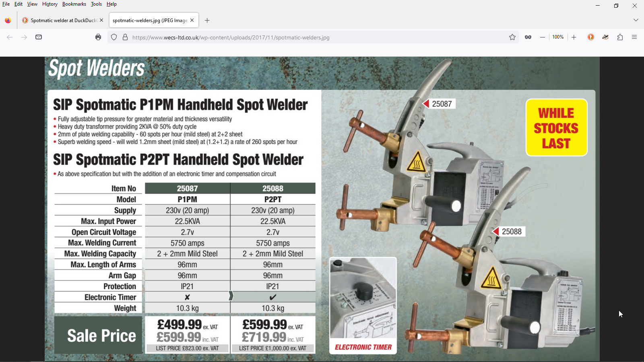Reset zoom via 100% indicator
This screenshot has width=644, height=362.
point(558,37)
